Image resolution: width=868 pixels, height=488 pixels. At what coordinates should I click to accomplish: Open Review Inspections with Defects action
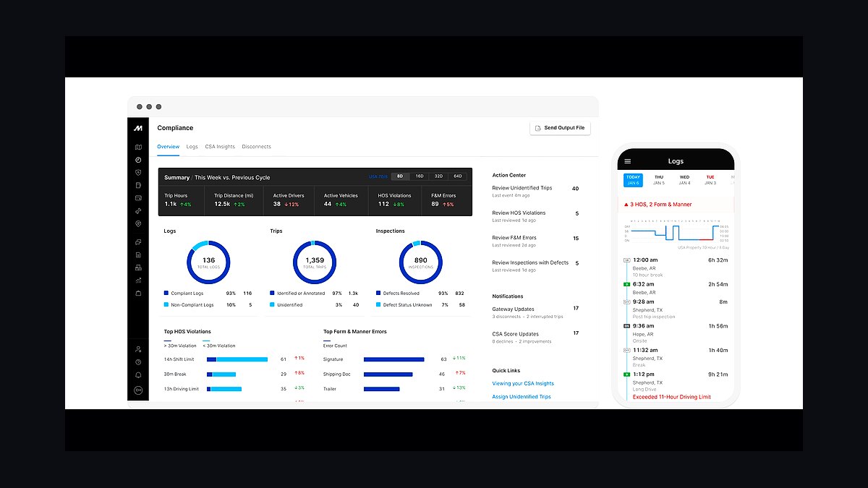535,266
